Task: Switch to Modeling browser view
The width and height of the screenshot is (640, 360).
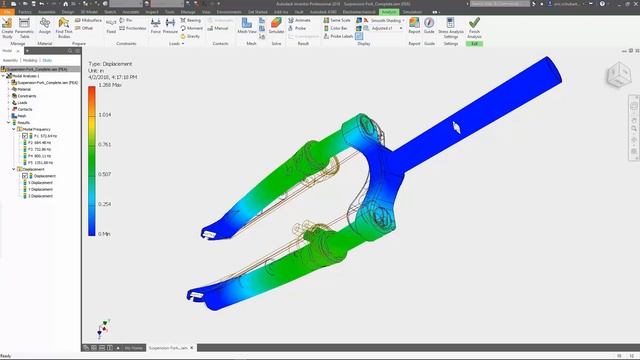Action: (x=30, y=60)
